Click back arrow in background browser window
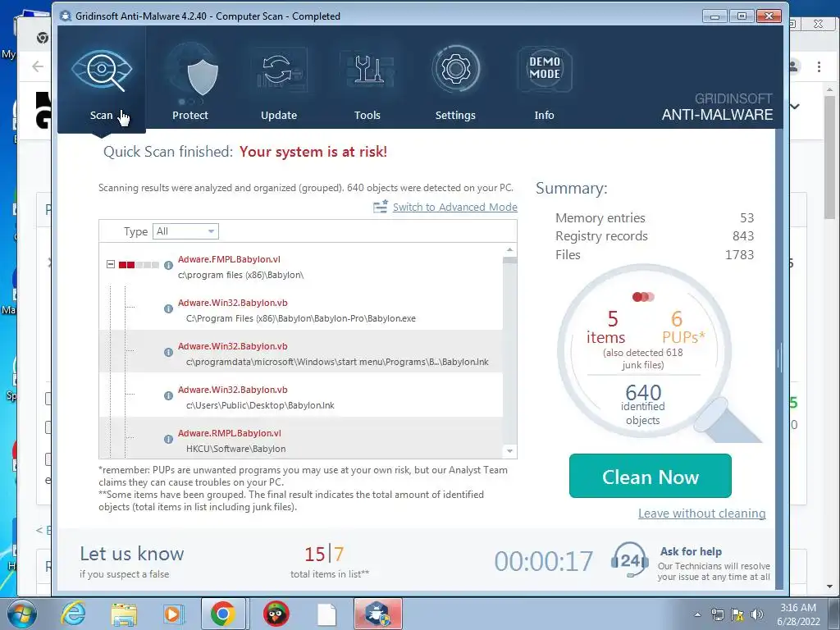Screen dimensions: 840x630 [x=38, y=66]
